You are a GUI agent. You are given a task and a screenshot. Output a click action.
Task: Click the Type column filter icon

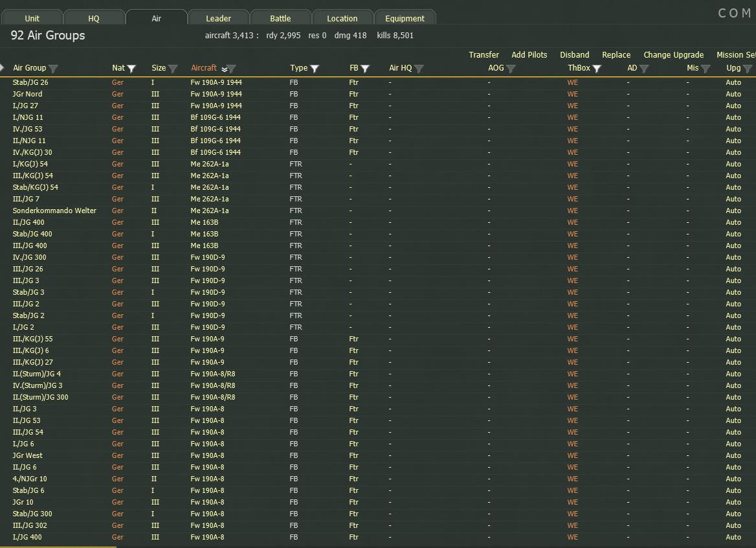tap(315, 69)
